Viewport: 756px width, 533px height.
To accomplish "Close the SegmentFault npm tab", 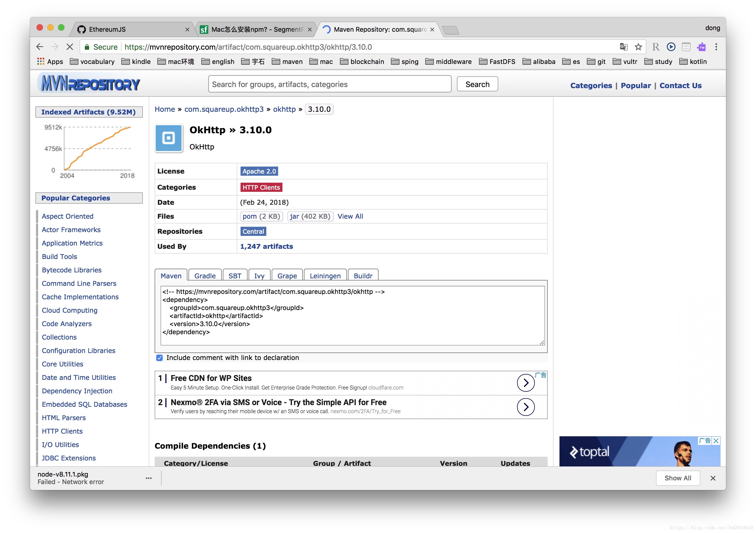I will click(310, 30).
